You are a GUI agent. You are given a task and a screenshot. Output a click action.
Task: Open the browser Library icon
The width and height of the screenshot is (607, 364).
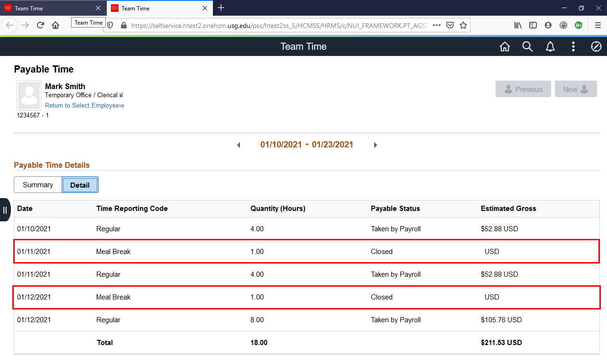518,25
